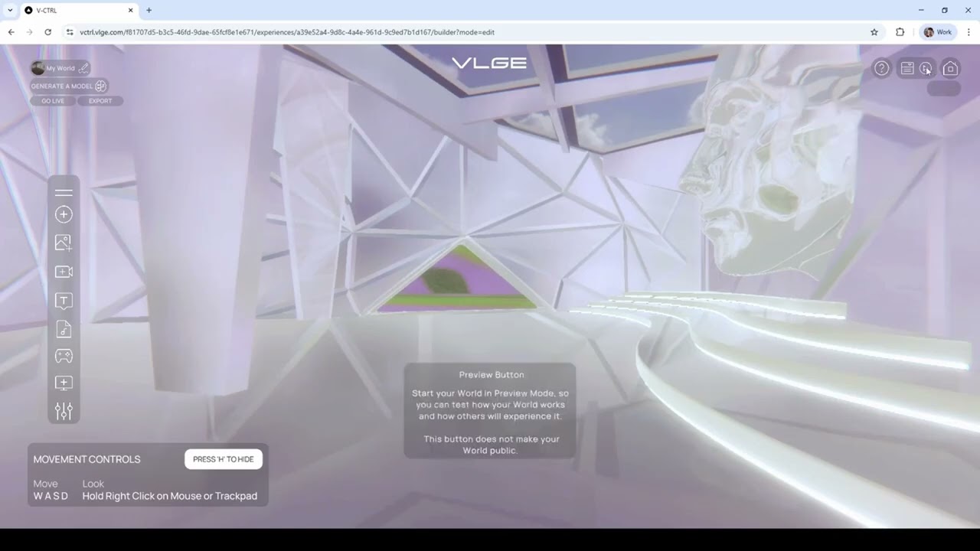Select the add image tool in sidebar

coord(64,242)
